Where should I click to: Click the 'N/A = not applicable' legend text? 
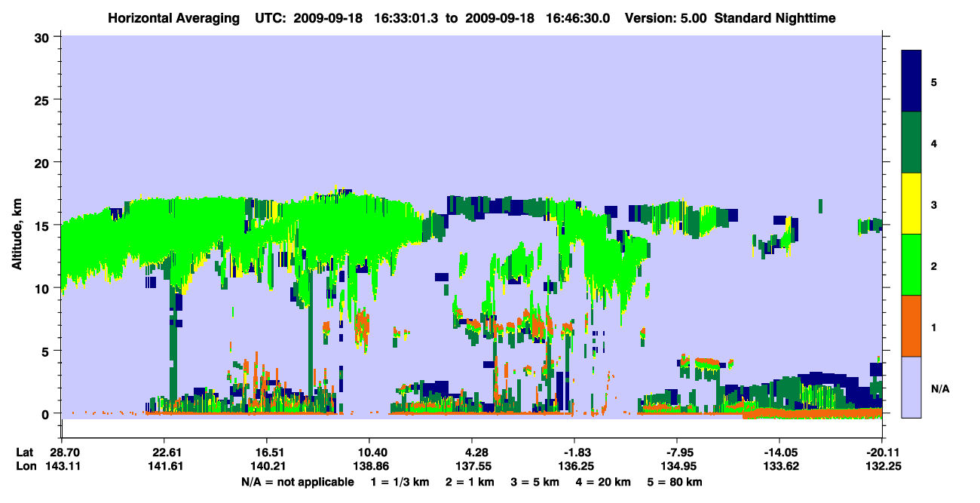click(297, 482)
